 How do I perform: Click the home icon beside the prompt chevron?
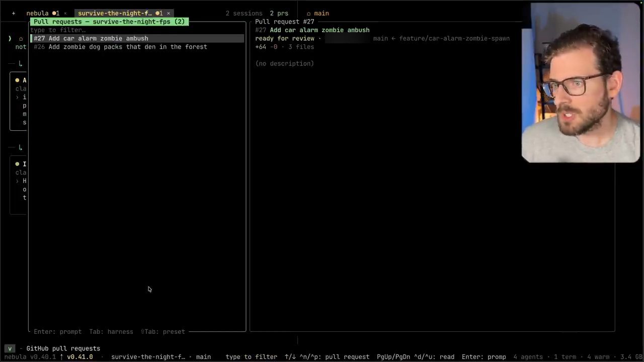21,39
